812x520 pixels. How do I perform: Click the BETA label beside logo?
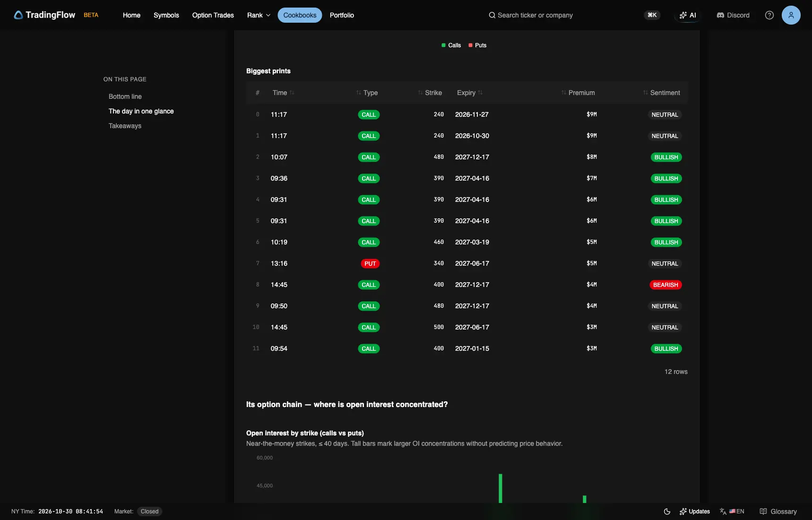[x=91, y=15]
